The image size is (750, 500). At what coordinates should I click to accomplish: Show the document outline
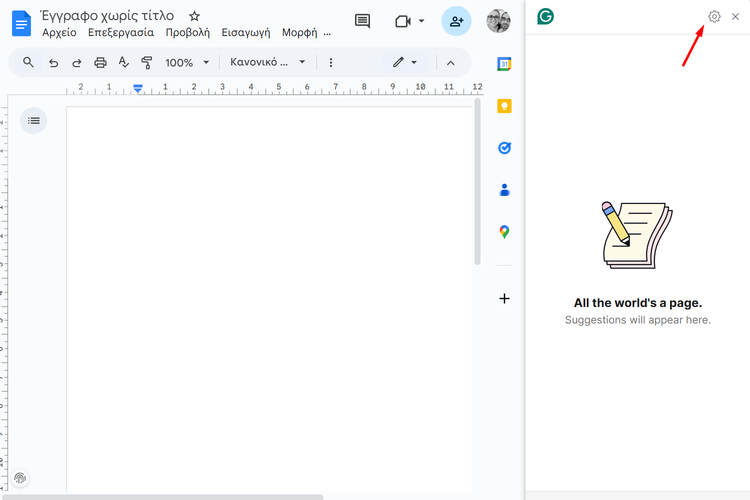tap(34, 121)
